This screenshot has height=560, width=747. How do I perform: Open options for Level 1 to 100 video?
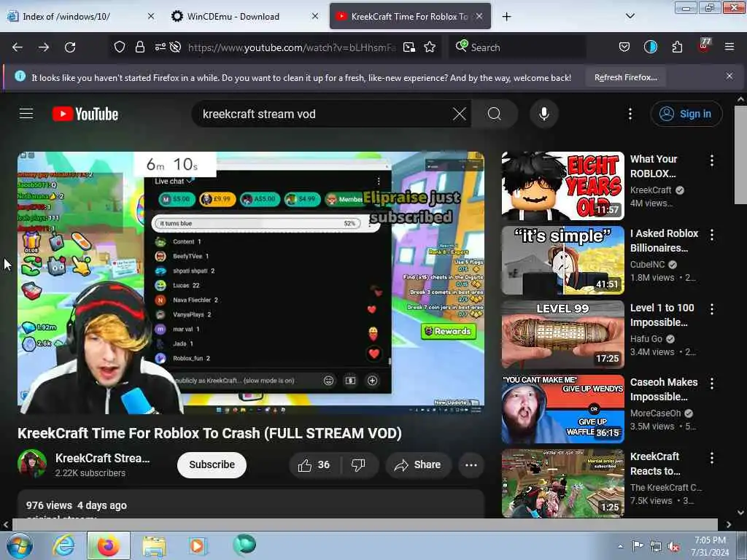[x=712, y=309]
